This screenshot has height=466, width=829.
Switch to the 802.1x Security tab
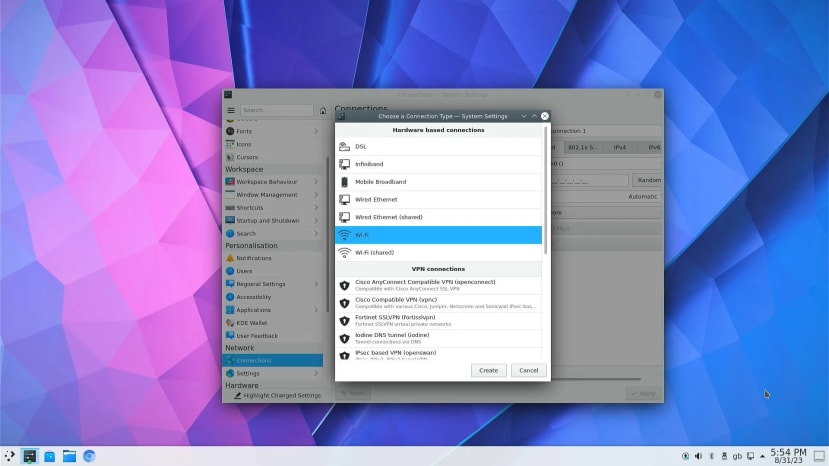[583, 148]
